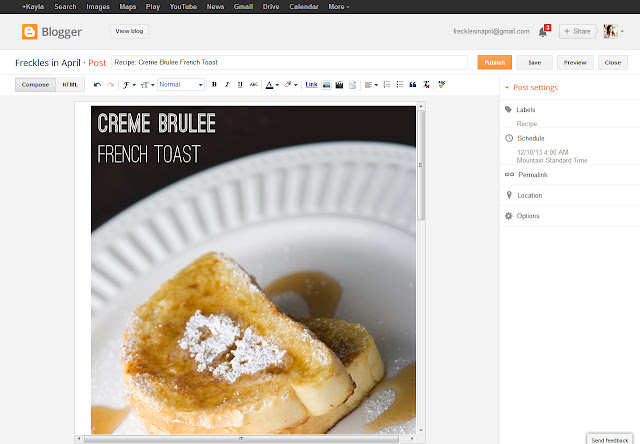Click the editor vertical scrollbar thumb
The height and width of the screenshot is (444, 640).
[421, 165]
